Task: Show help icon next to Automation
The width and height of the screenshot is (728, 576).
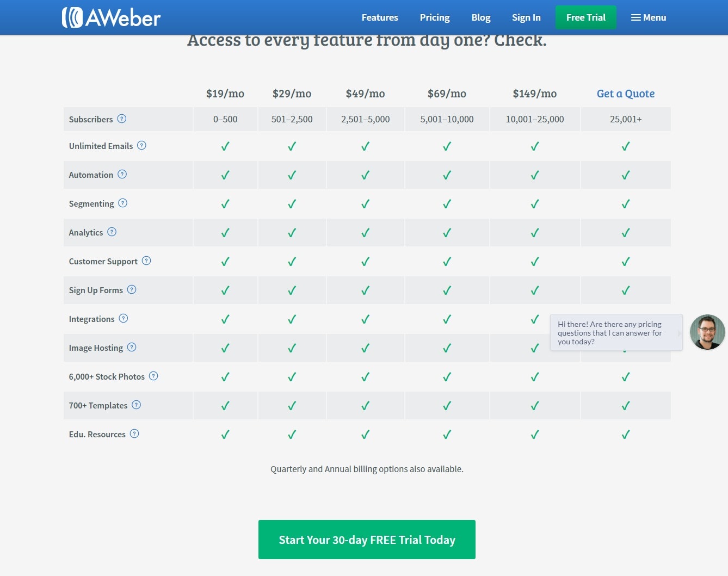Action: (122, 174)
